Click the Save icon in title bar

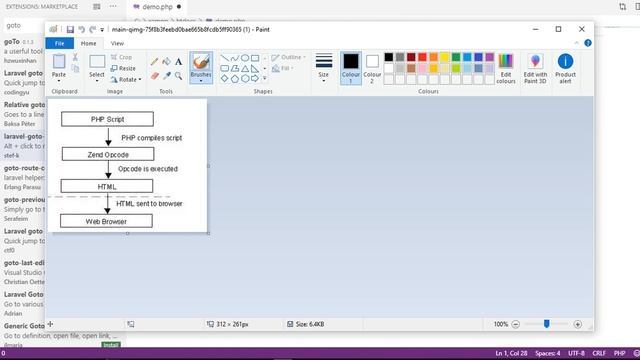[70, 29]
